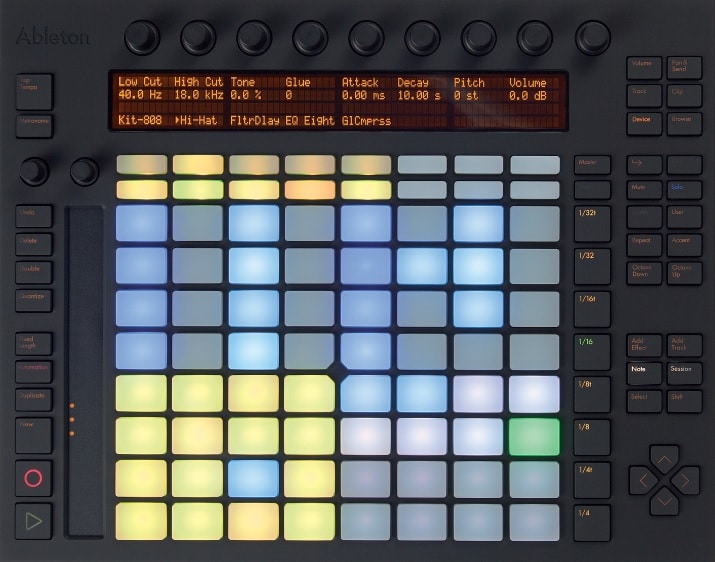The image size is (715, 562).
Task: Click the tempo knob below Metronome button
Action: click(34, 171)
